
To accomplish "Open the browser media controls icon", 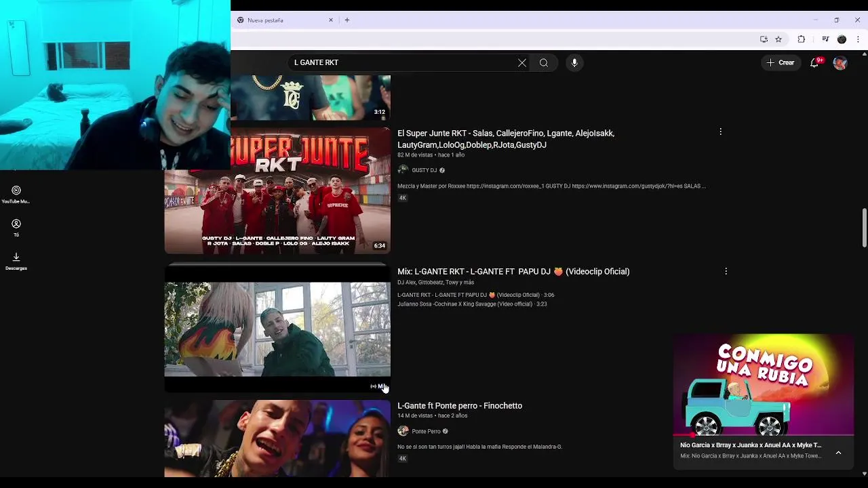I will [825, 39].
